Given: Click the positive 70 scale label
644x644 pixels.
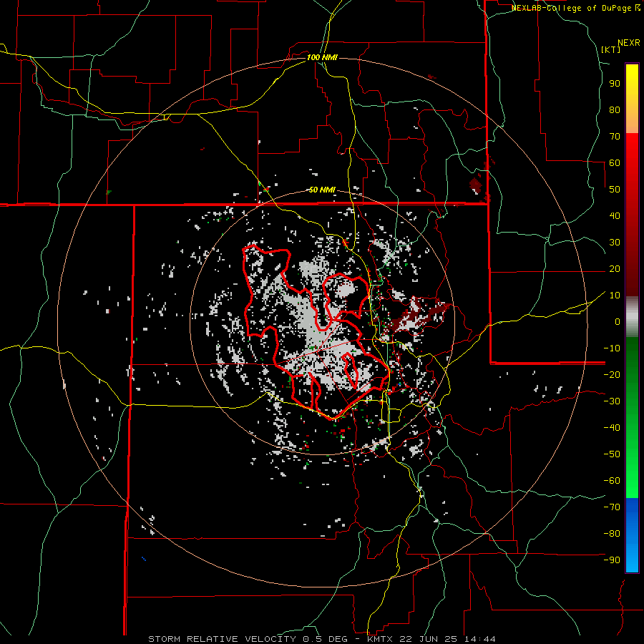Looking at the screenshot, I should [615, 137].
